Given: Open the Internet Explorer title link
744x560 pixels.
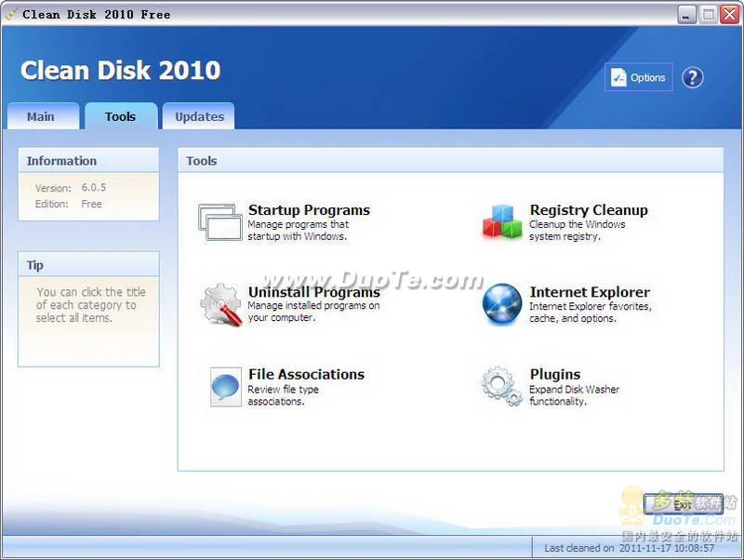Looking at the screenshot, I should tap(590, 292).
